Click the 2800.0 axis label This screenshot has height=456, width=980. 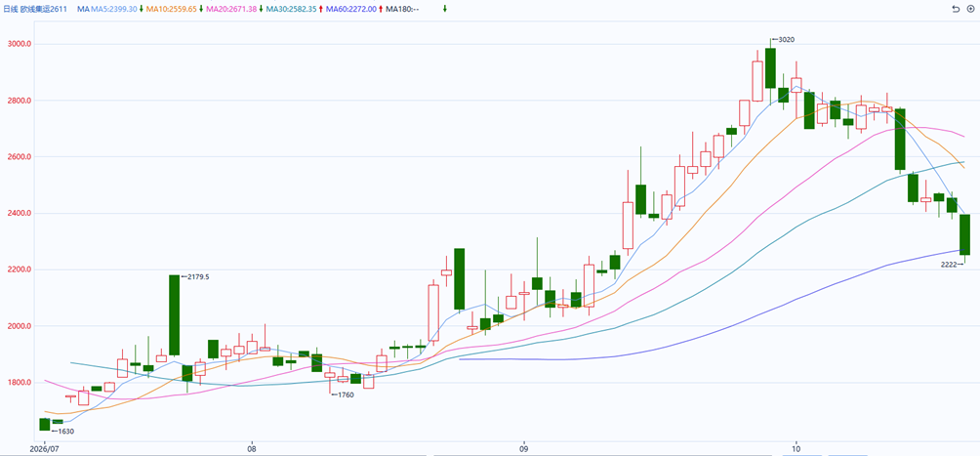(19, 101)
